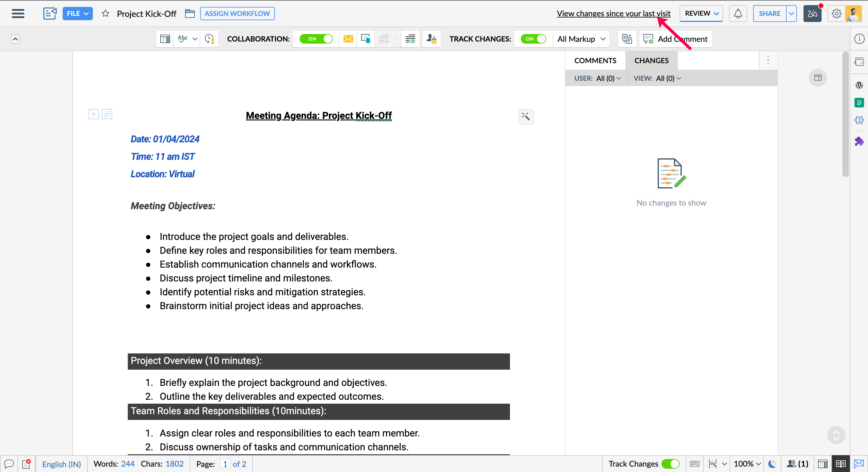This screenshot has height=472, width=868.
Task: Toggle the Collaboration ON switch
Action: [316, 39]
